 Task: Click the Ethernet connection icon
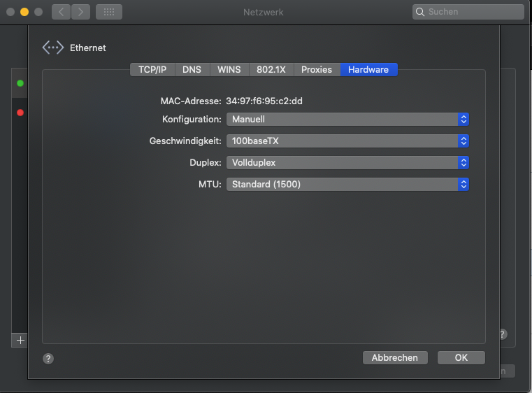(x=53, y=48)
